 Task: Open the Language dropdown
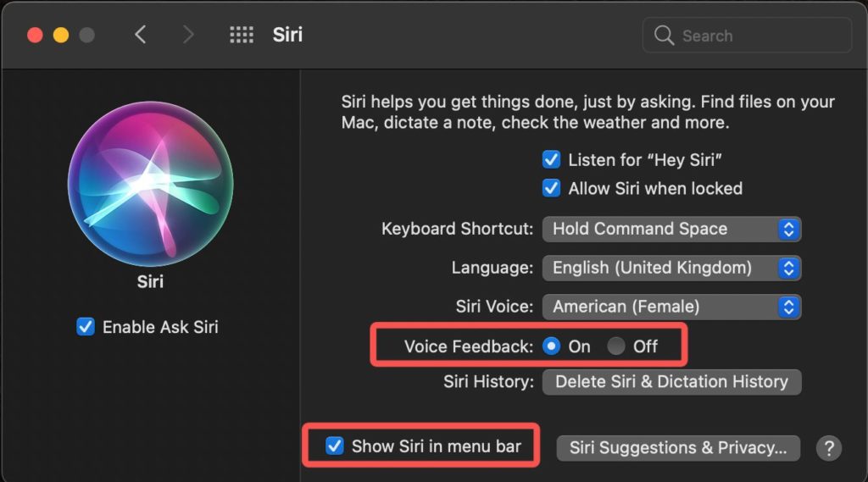671,268
